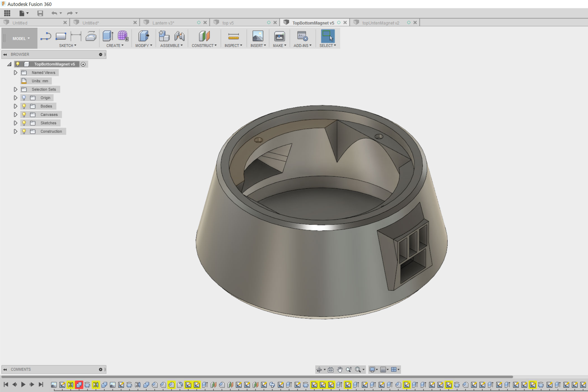Open the SKETCH dropdown label
This screenshot has height=392, width=588.
(x=67, y=46)
